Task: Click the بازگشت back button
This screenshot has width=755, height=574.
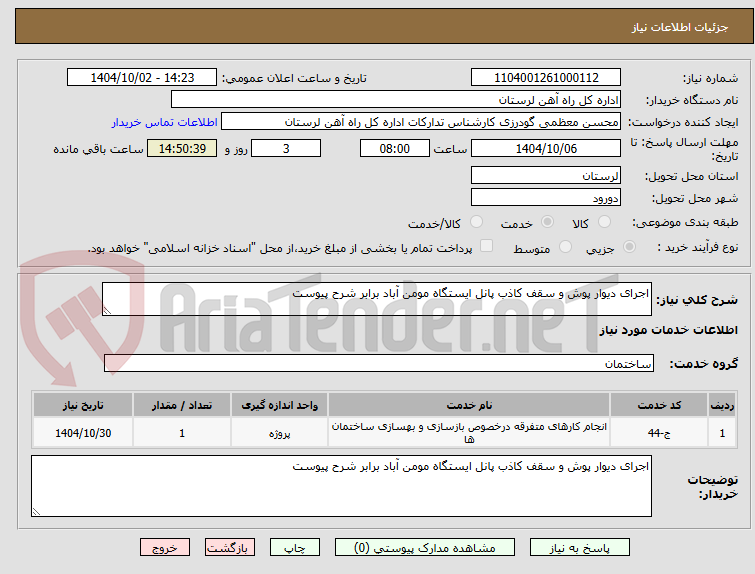Action: click(x=229, y=548)
